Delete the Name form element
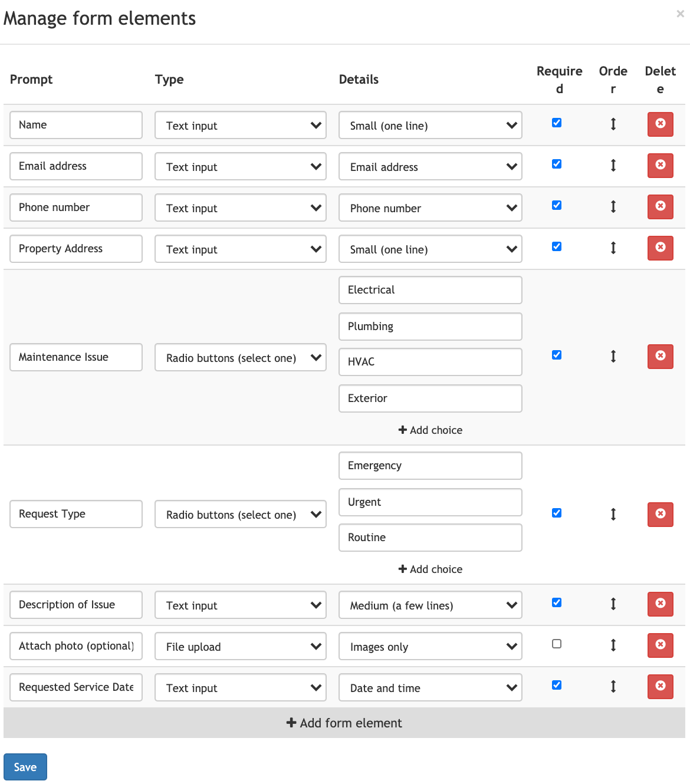 660,124
